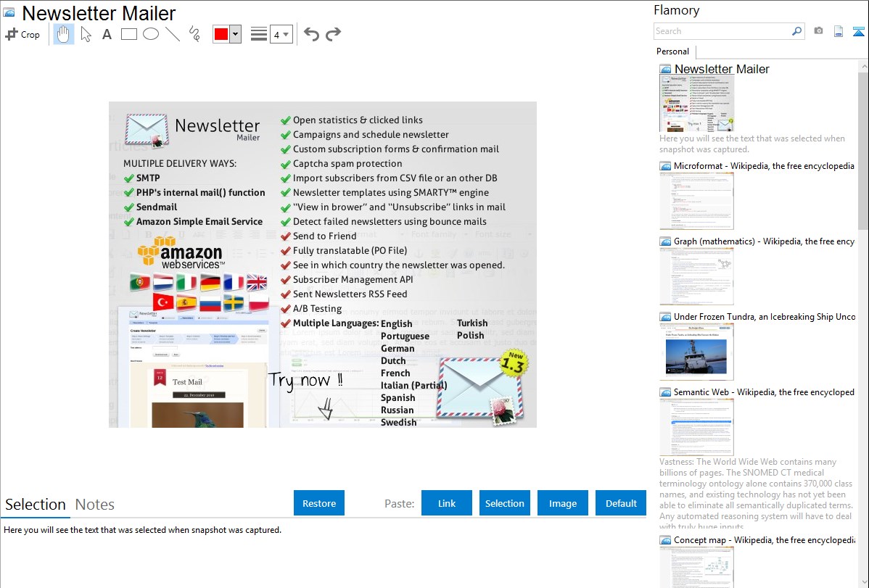
Task: Click the sidebar vertical scrollbar
Action: (863, 149)
